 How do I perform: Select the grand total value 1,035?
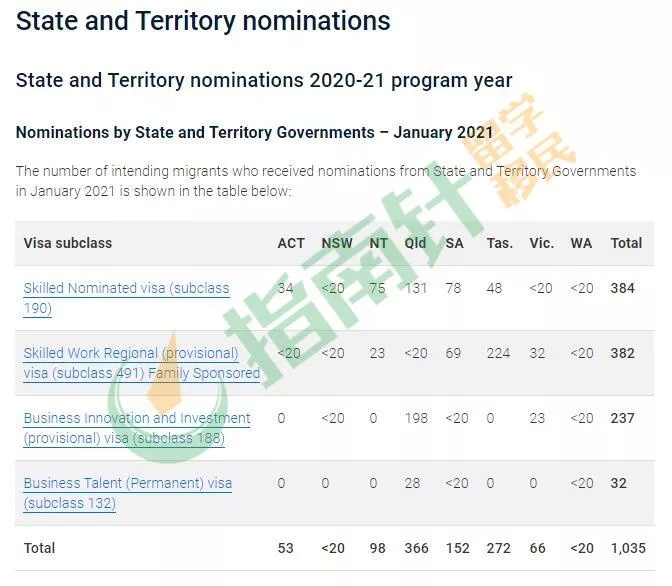628,548
